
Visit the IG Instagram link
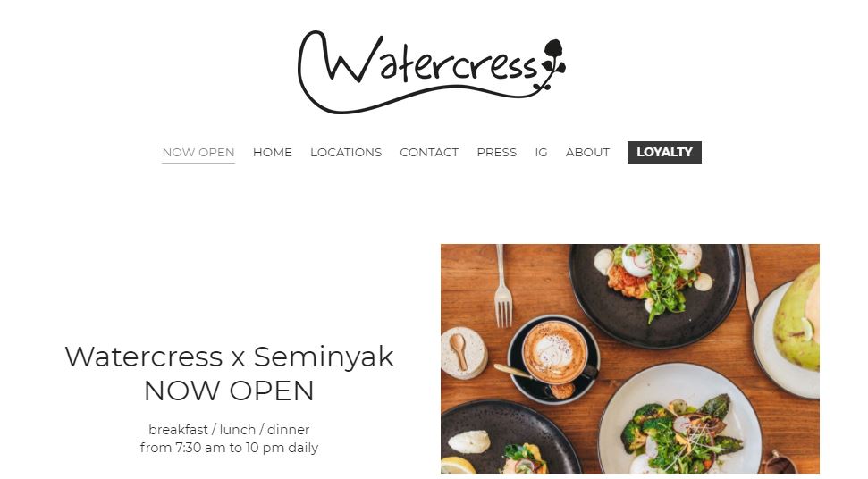tap(541, 152)
